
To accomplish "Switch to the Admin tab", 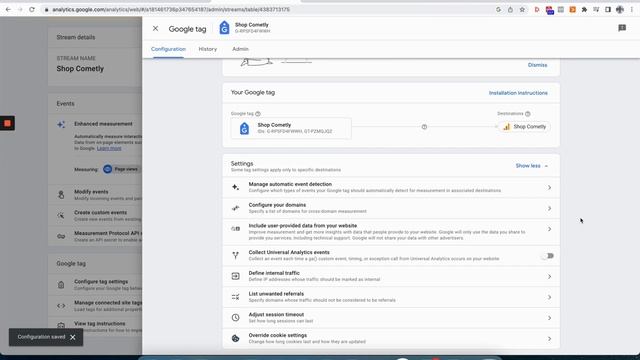I will tap(240, 49).
